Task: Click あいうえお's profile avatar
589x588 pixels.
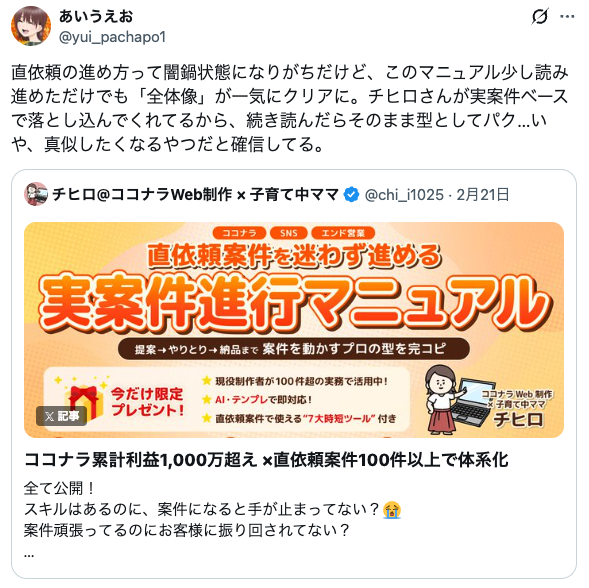Action: click(x=31, y=26)
